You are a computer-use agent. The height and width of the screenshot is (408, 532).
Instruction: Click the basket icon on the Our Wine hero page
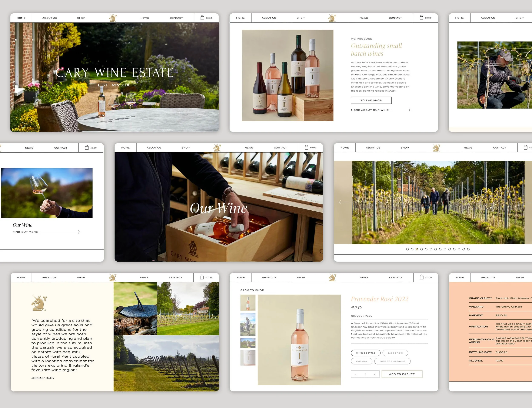click(x=306, y=147)
